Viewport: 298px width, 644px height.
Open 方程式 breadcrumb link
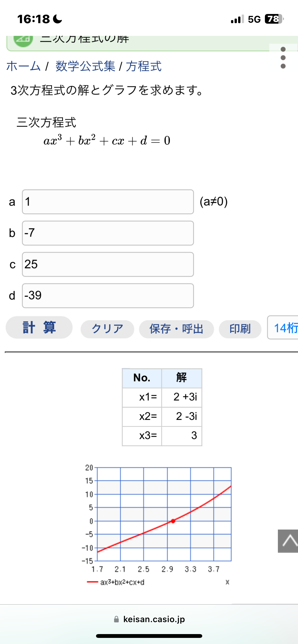click(144, 66)
